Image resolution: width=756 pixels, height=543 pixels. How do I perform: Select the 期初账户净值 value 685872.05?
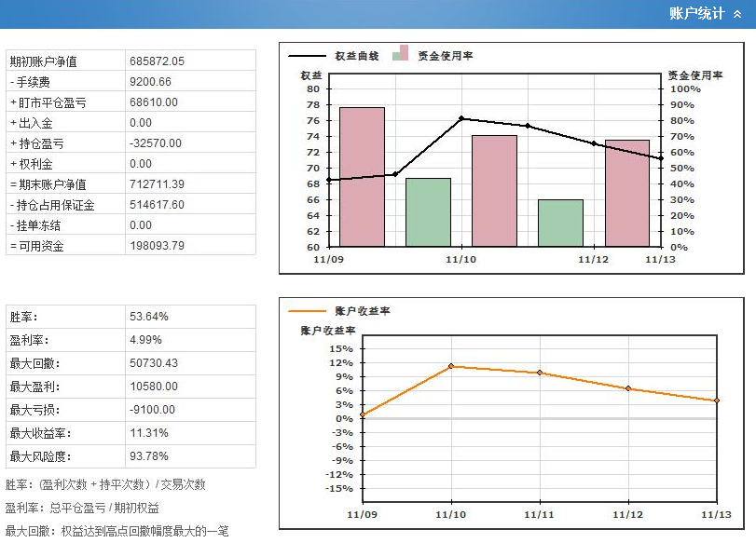click(x=158, y=61)
